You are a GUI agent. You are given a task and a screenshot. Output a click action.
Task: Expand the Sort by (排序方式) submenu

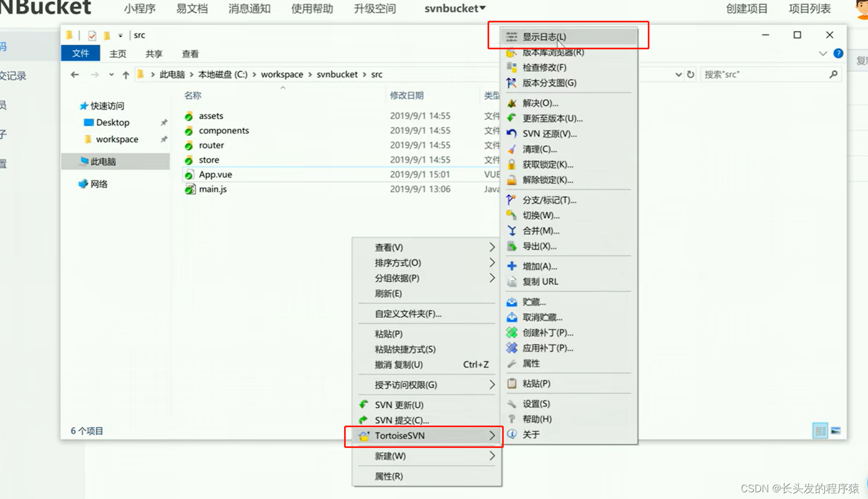[x=426, y=263]
